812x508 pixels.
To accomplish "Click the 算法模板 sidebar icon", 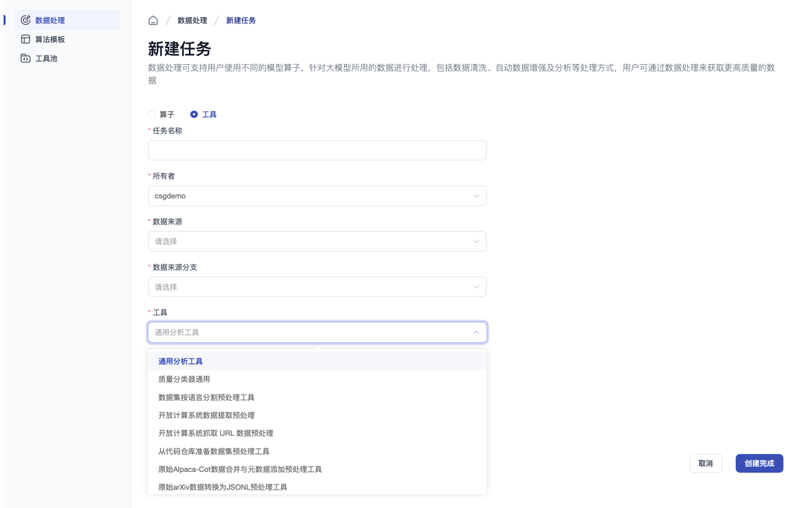I will point(25,39).
